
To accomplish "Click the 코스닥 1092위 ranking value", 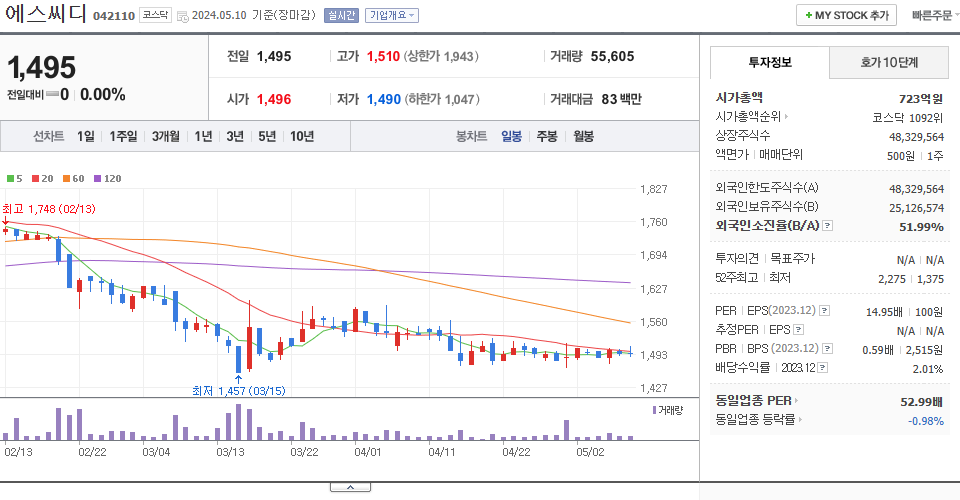I will click(x=908, y=118).
